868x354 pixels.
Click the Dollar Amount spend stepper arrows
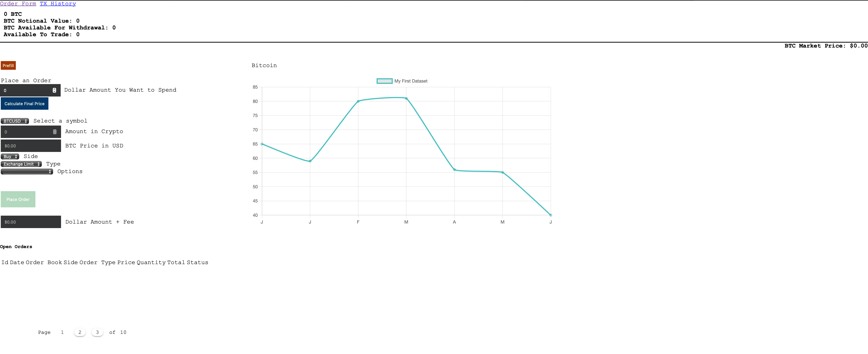tap(54, 90)
